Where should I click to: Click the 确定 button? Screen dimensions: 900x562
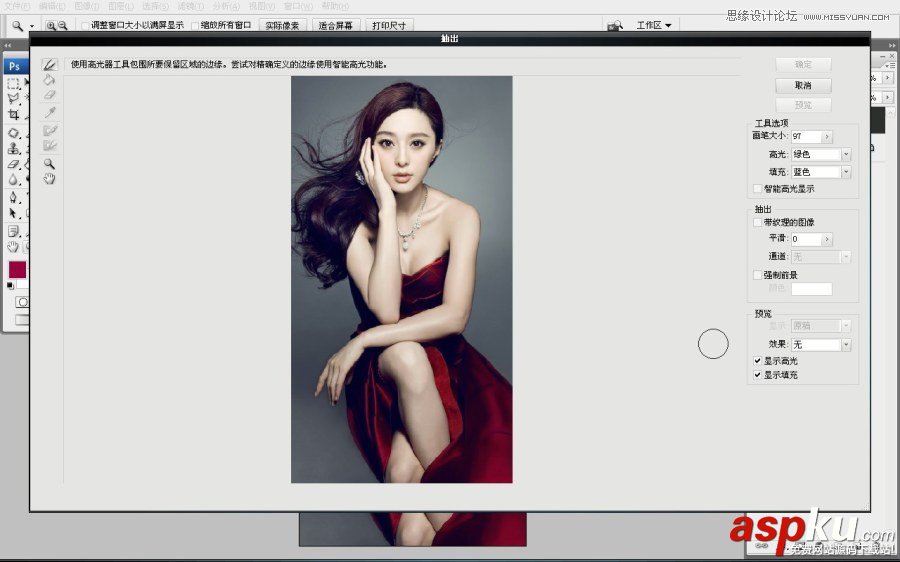click(803, 64)
